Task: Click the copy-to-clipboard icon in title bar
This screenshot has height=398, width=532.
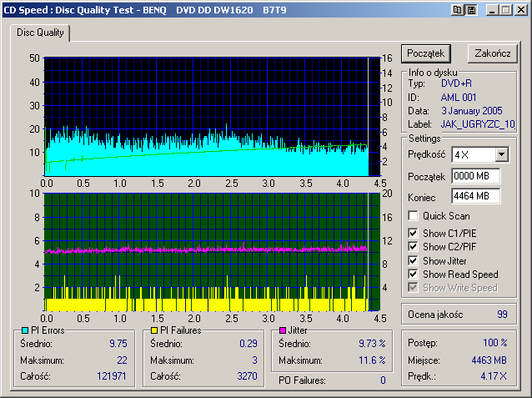Action: [457, 10]
